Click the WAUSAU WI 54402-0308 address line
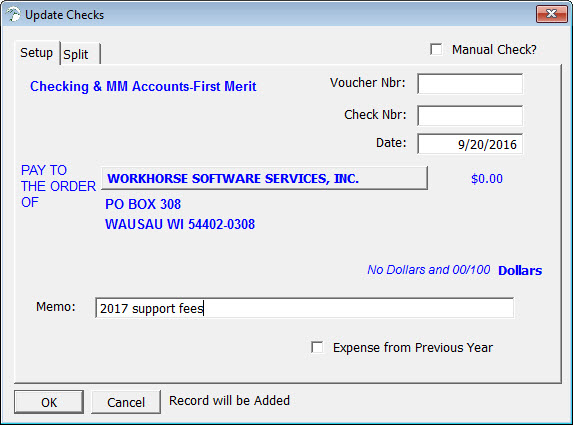Image resolution: width=573 pixels, height=425 pixels. (180, 224)
